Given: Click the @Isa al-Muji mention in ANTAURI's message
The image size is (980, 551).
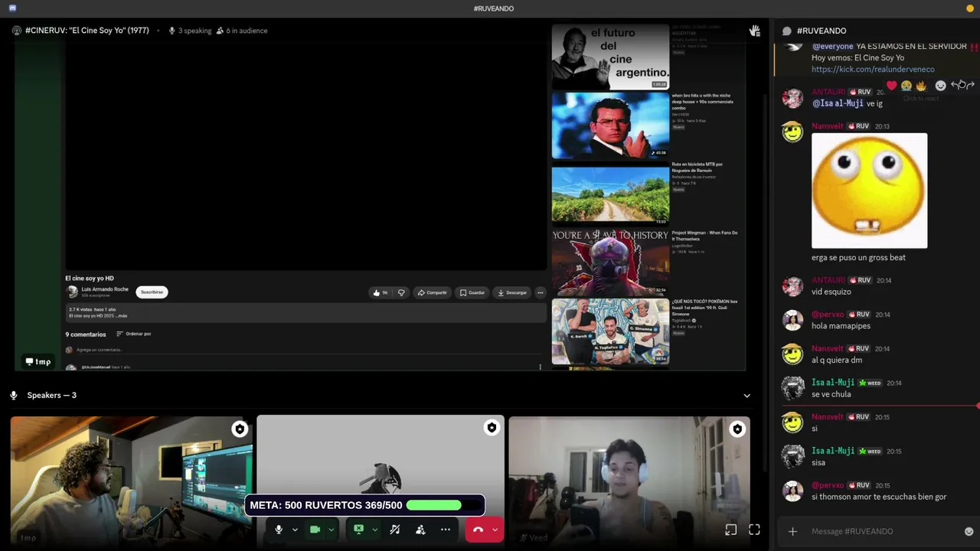Looking at the screenshot, I should click(838, 103).
